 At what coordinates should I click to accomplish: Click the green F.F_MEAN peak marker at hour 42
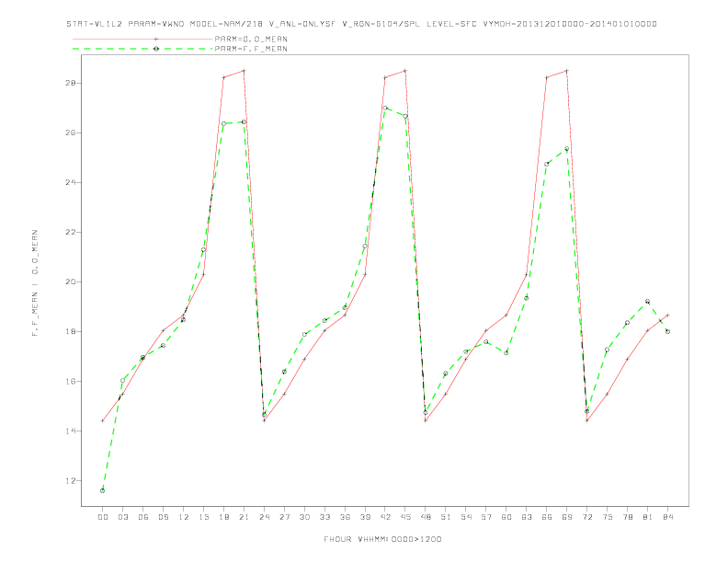pos(385,108)
